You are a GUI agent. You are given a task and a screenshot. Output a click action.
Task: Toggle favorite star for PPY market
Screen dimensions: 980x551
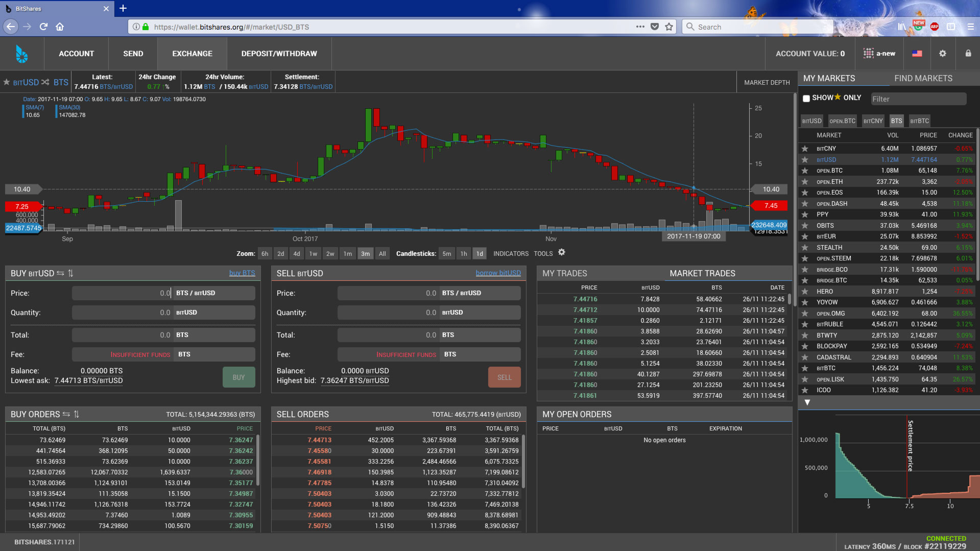pos(805,214)
